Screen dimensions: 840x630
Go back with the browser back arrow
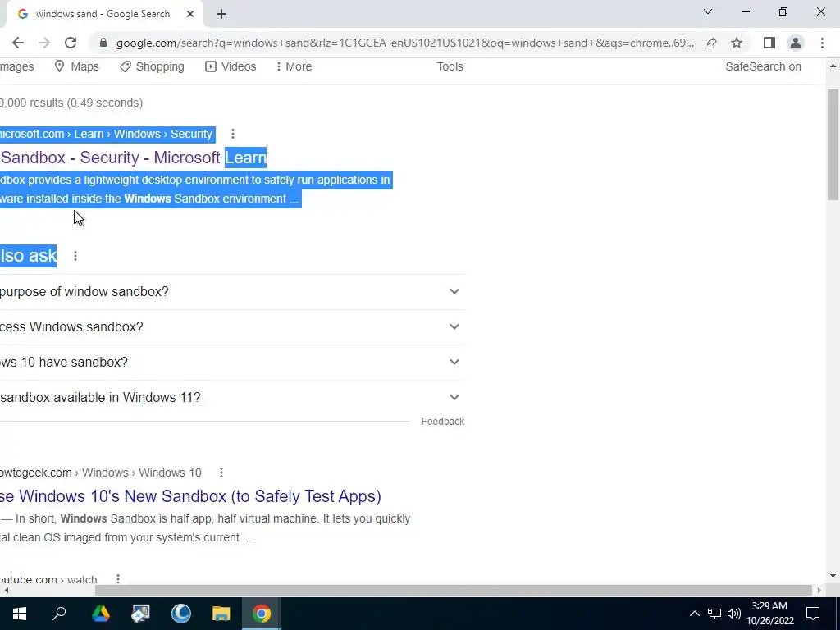(18, 43)
